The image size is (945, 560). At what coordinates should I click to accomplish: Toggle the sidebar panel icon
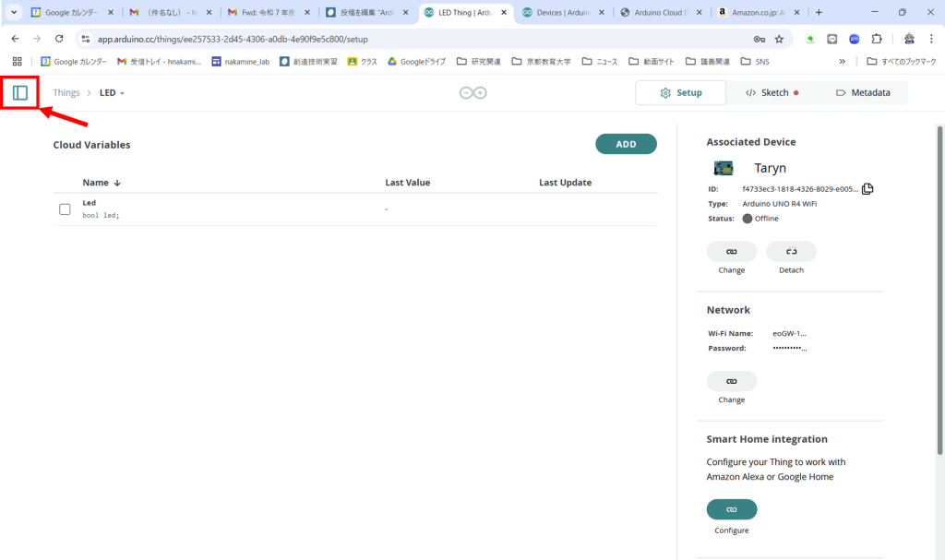coord(20,92)
